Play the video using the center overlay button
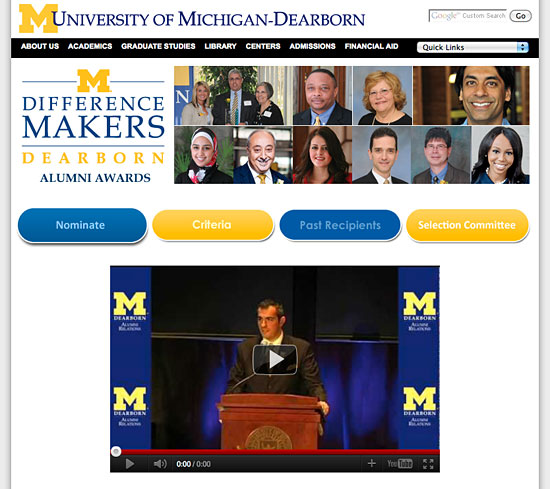Screen dimensions: 550x489 click(x=275, y=360)
